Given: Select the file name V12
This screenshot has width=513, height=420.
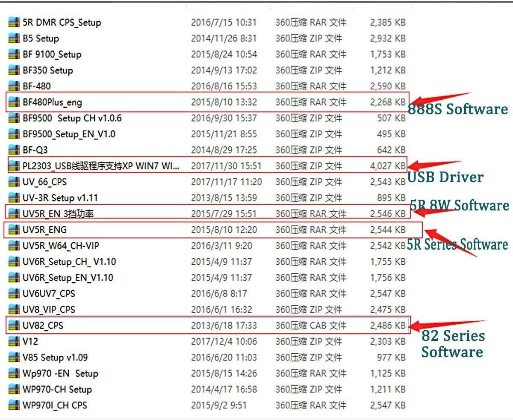Looking at the screenshot, I should click(x=30, y=342).
